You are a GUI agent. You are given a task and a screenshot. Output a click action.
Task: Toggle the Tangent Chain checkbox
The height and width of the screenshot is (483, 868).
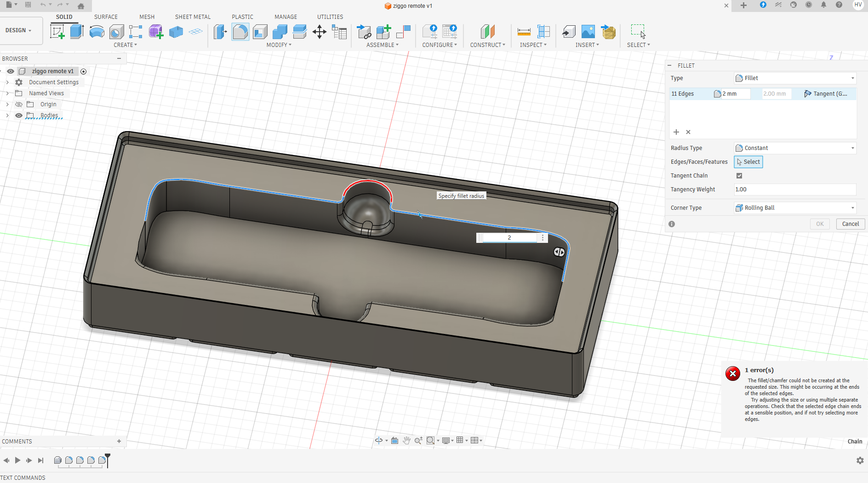point(739,176)
